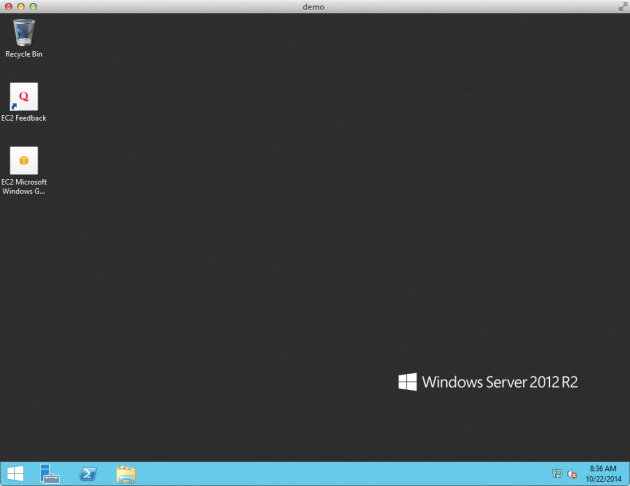630x486 pixels.
Task: Click the Mac full screen arrow icon
Action: coord(623,6)
